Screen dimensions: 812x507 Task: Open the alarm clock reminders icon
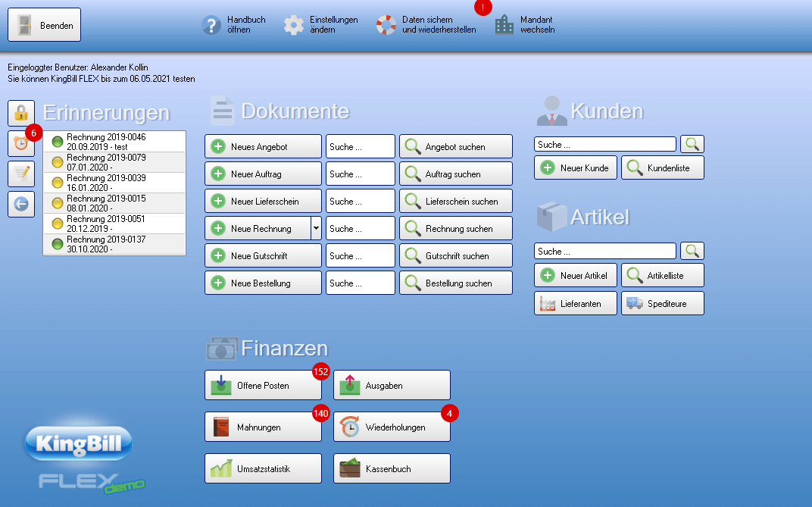[21, 143]
